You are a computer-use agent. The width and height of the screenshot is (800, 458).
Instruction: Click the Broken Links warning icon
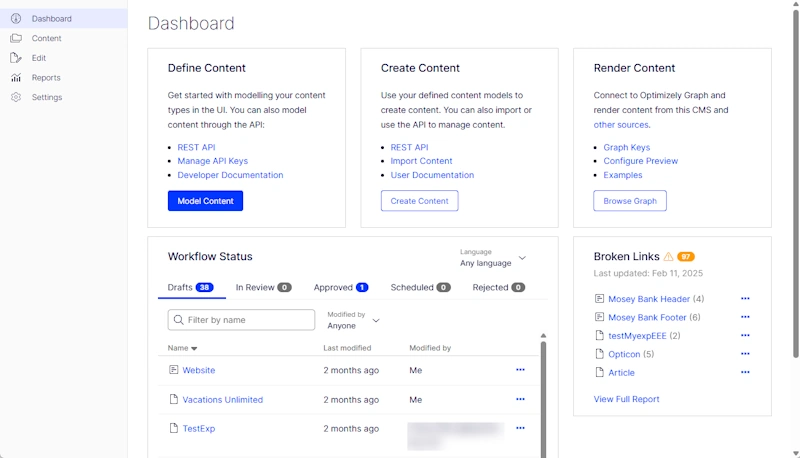(668, 257)
